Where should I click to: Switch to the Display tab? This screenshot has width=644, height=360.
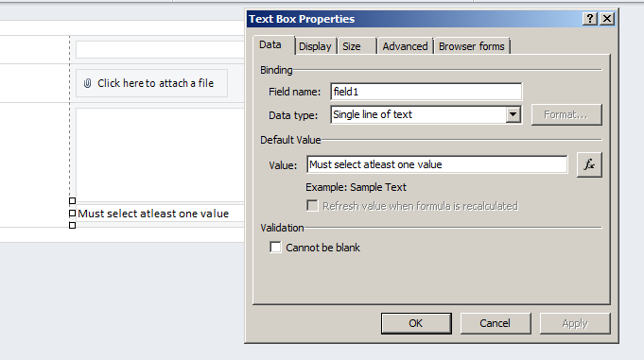click(315, 46)
